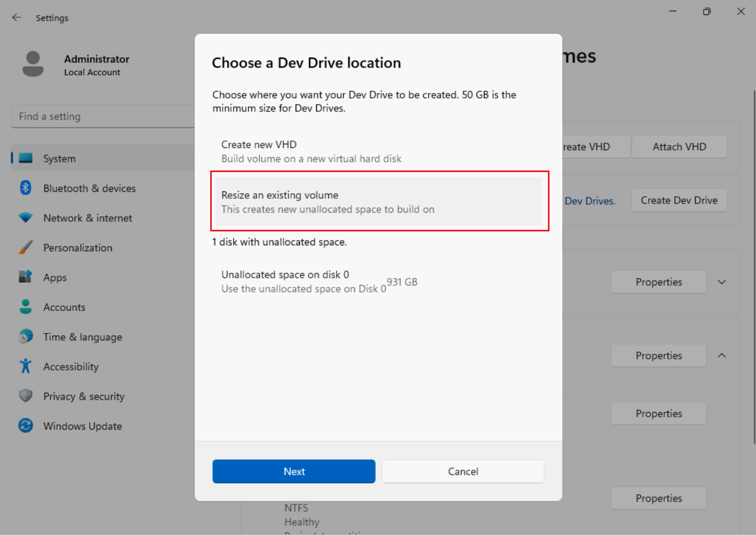This screenshot has height=536, width=756.
Task: Open Personalization via its paintbrush icon
Action: [x=25, y=248]
